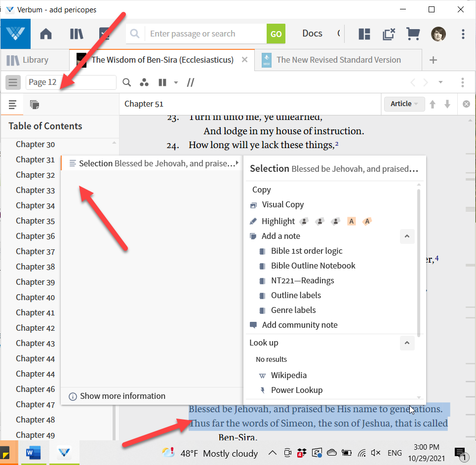This screenshot has height=465, width=476.
Task: Jump to Chapter 40 in contents
Action: point(35,298)
